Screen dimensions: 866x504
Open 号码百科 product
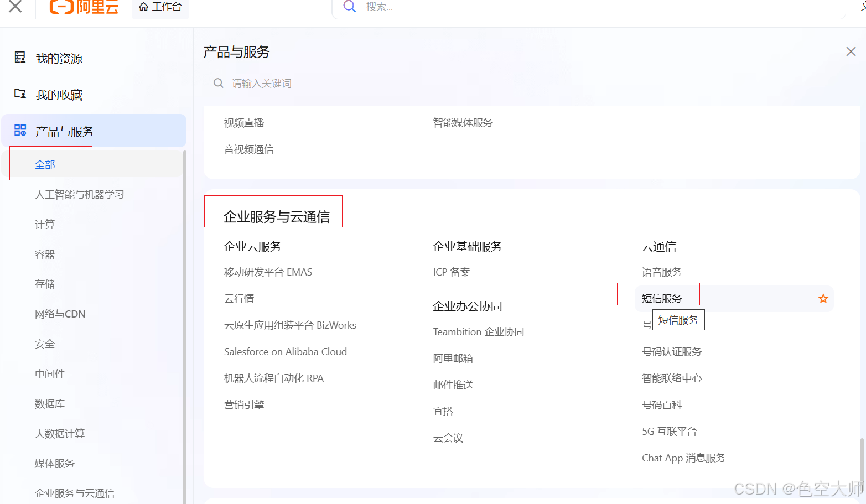662,405
